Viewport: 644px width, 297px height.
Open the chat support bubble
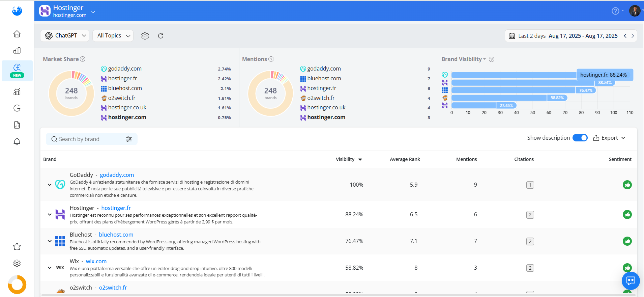631,281
